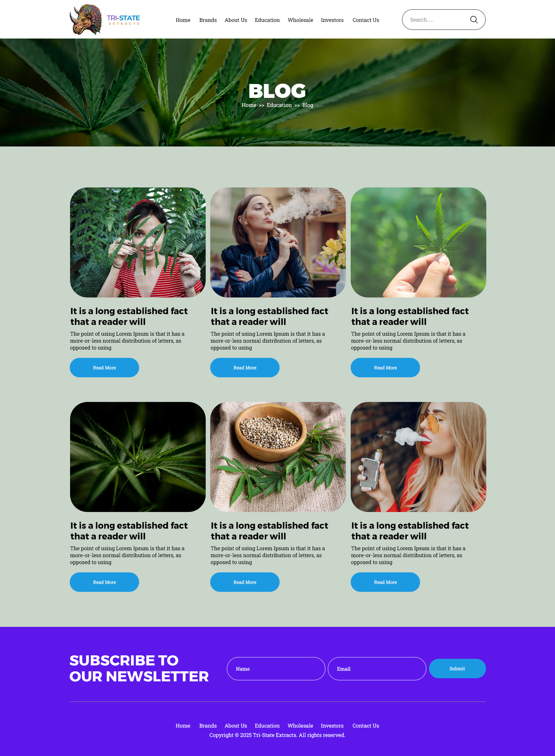The image size is (555, 756).
Task: Click Contact Us in the footer
Action: [366, 726]
